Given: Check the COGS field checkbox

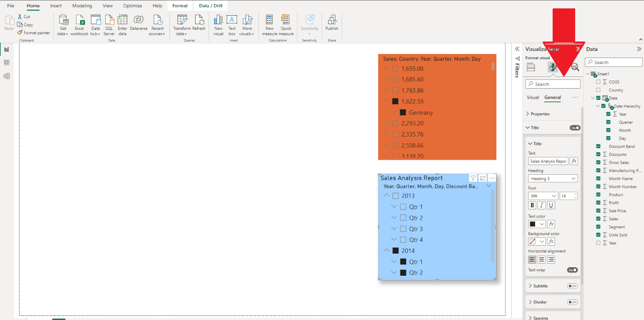Looking at the screenshot, I should point(598,82).
